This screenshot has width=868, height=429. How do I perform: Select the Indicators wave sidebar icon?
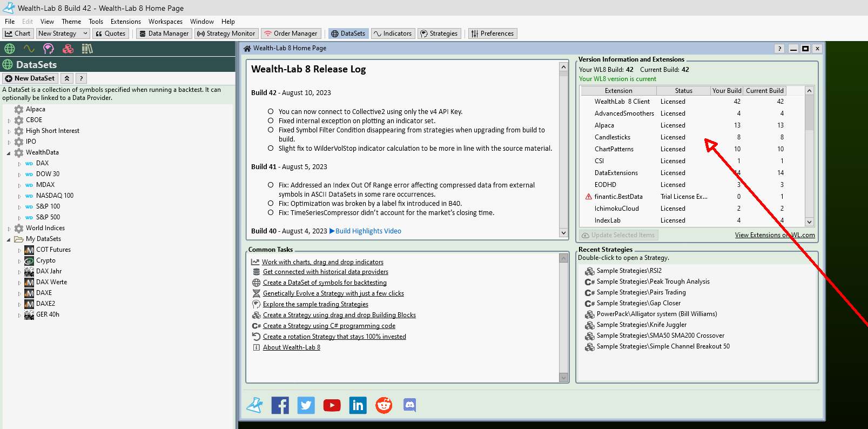pyautogui.click(x=29, y=49)
